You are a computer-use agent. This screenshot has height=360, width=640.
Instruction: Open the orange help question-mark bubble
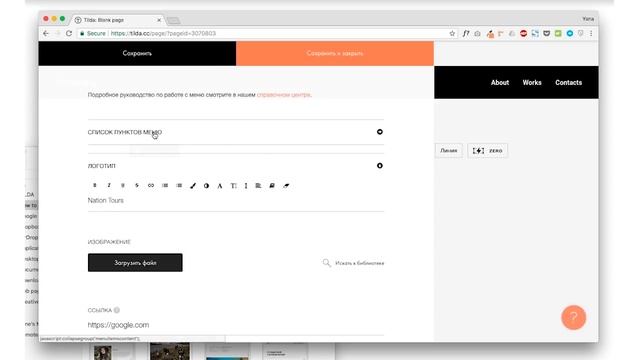coord(573,317)
